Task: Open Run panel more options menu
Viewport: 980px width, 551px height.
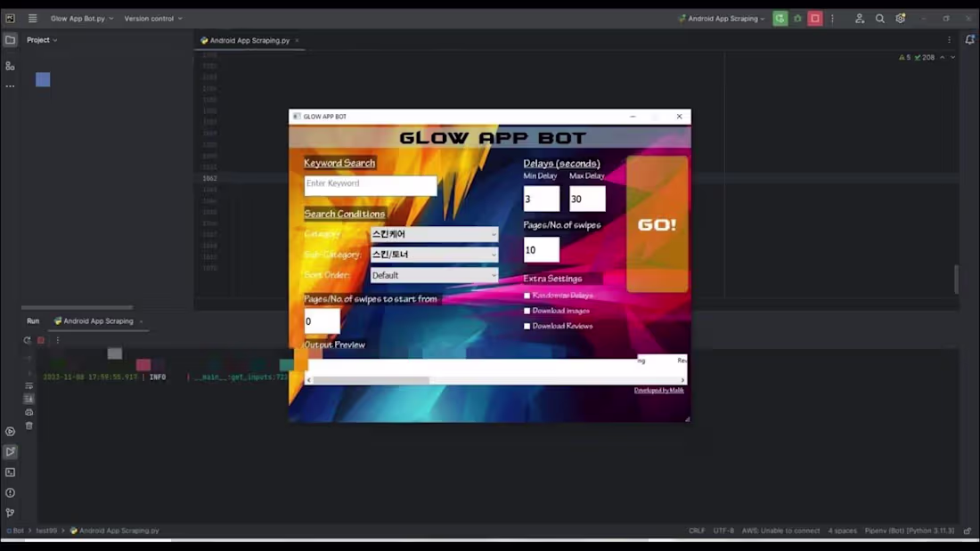Action: [x=58, y=340]
